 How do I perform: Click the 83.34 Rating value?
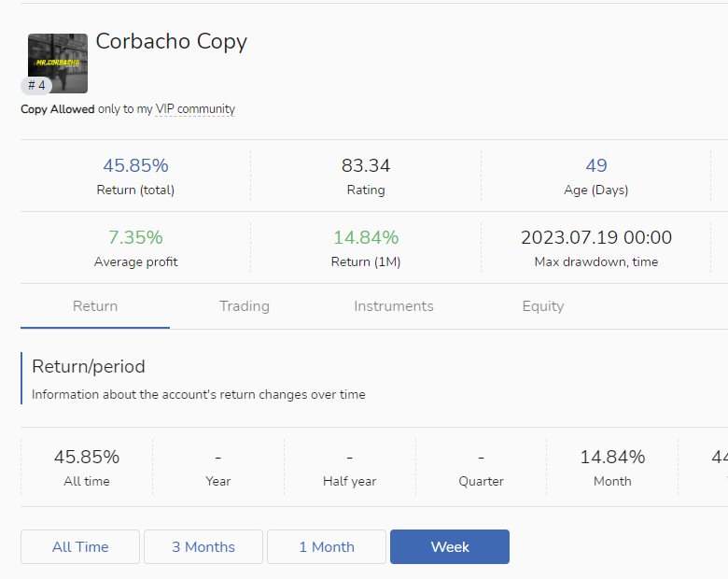[x=366, y=166]
